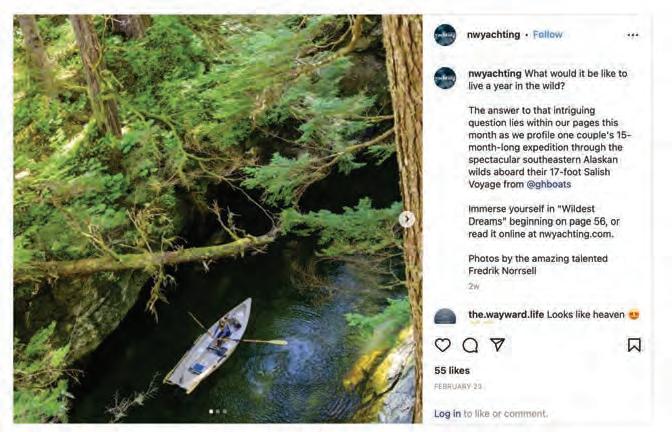Click the carousel dot indicators on the photo

217,411
